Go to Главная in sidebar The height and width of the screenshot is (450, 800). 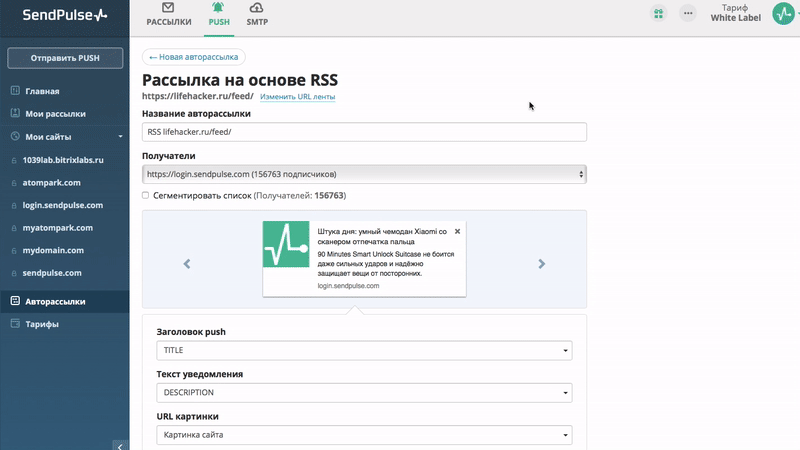[42, 91]
